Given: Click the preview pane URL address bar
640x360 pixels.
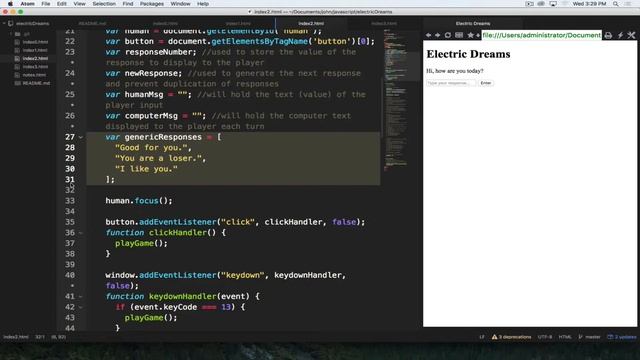Looking at the screenshot, I should [541, 36].
